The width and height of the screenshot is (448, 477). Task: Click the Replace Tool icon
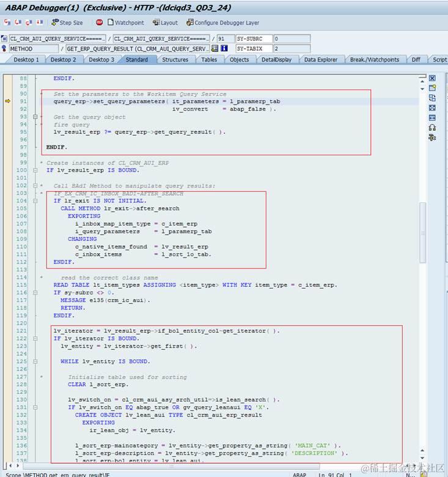432,98
